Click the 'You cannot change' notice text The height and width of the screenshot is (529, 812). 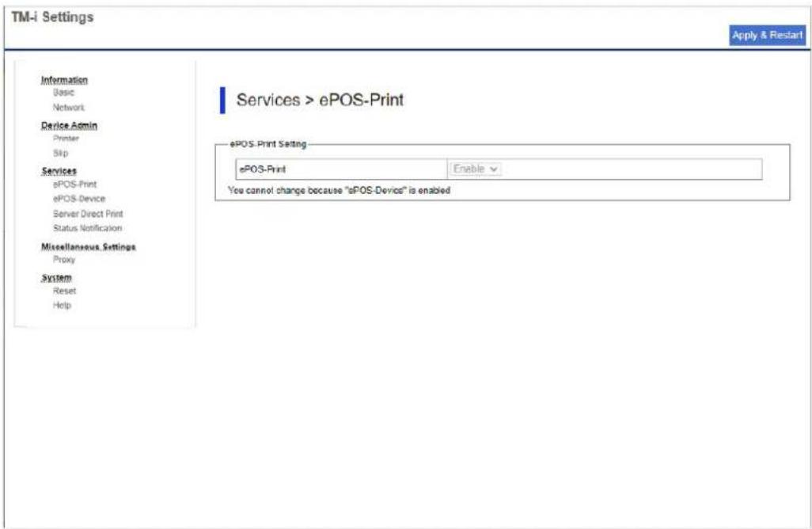coord(339,190)
